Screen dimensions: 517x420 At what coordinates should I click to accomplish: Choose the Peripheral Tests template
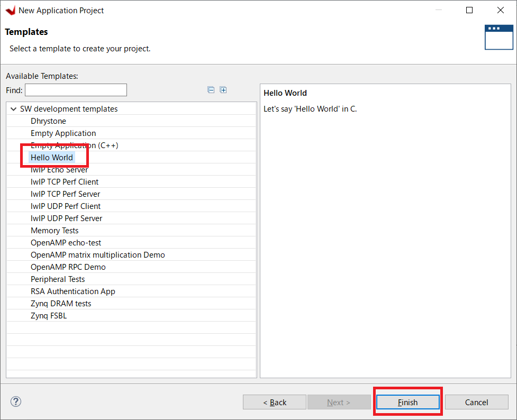coord(58,280)
